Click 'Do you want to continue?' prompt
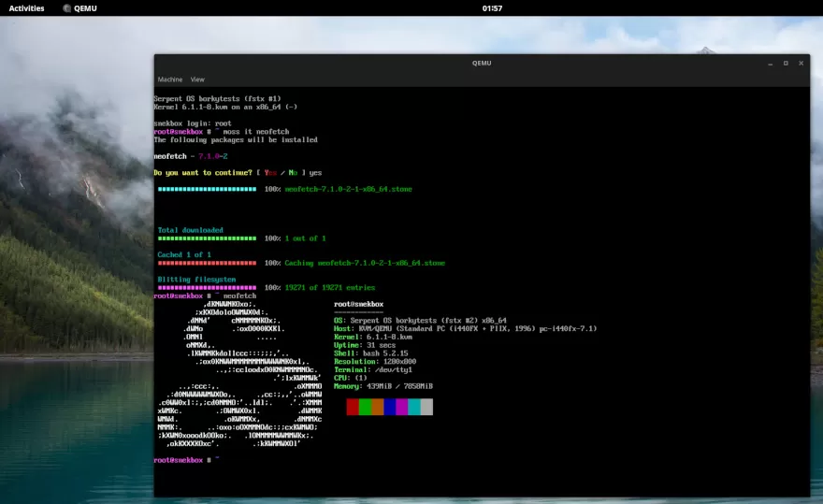The image size is (823, 504). (203, 173)
